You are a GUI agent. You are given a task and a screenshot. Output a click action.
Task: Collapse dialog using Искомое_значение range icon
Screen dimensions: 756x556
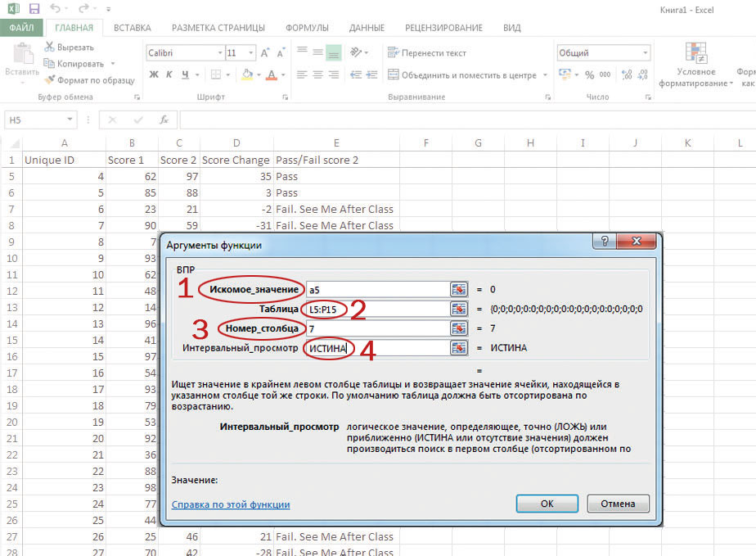[x=458, y=289]
